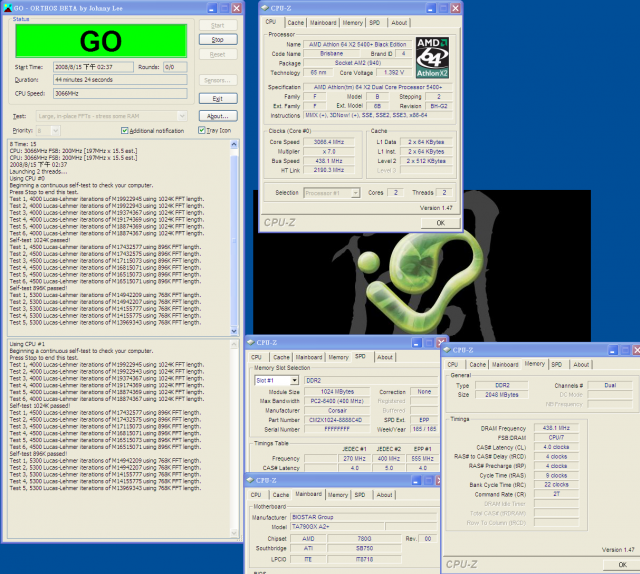Select Mainboard tab in CPU-Z Memory window

(505, 365)
